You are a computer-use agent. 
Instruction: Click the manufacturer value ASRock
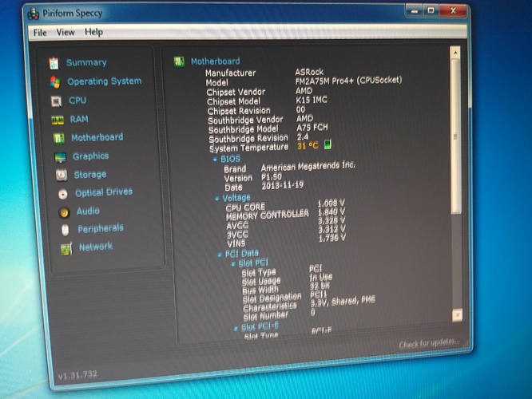pyautogui.click(x=309, y=72)
